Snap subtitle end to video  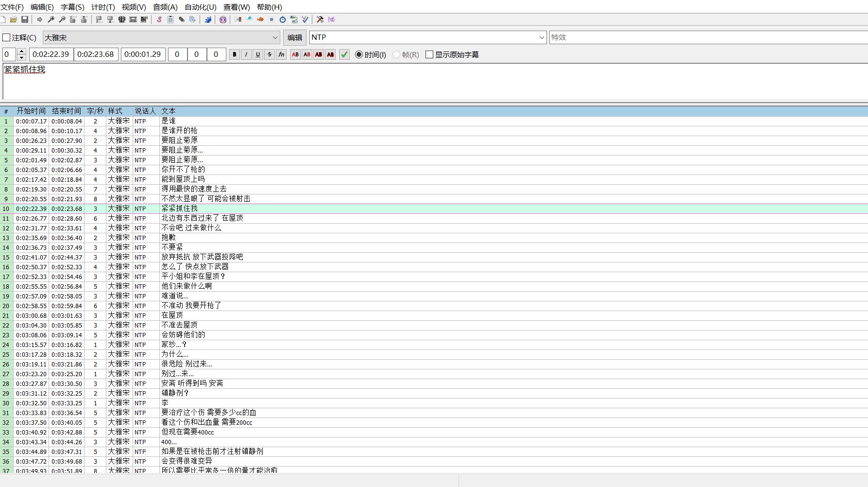point(110,19)
